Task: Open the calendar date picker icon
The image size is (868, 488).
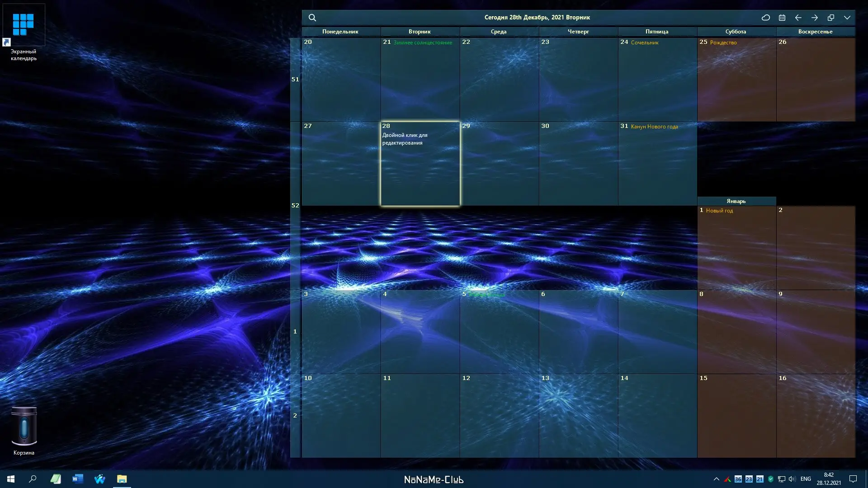Action: pyautogui.click(x=782, y=18)
